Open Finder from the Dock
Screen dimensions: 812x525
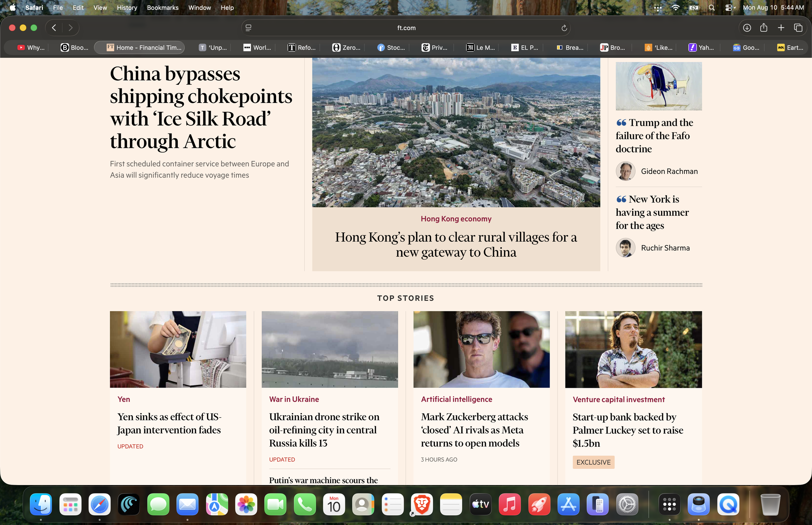(x=41, y=504)
